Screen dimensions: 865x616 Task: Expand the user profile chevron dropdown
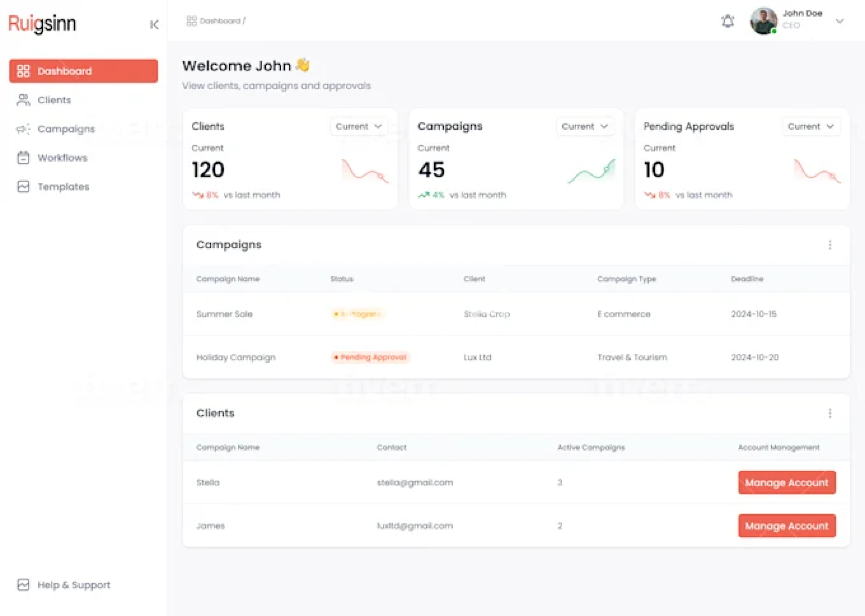point(839,21)
